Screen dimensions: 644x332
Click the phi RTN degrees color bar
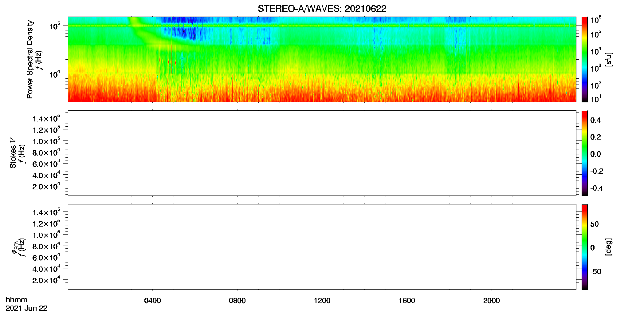coord(585,247)
